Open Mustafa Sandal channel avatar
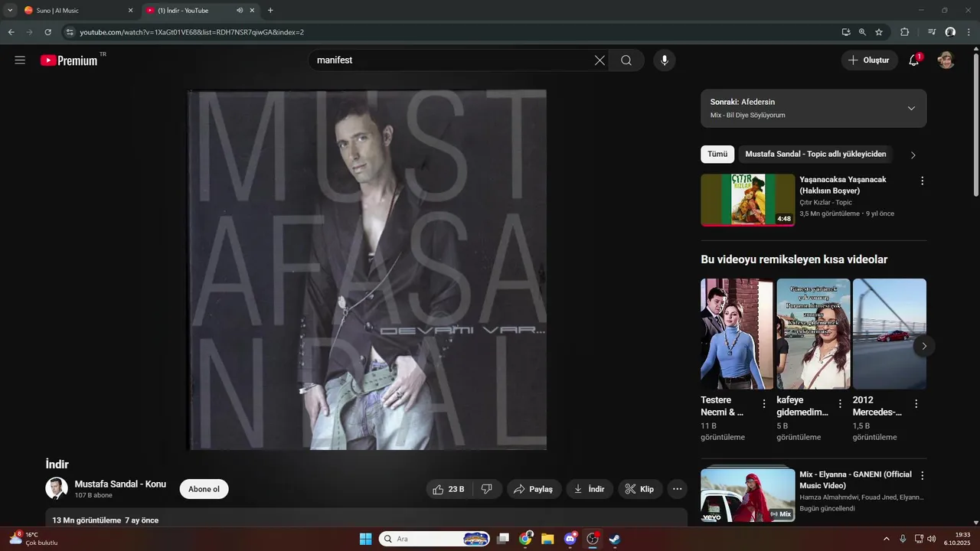Image resolution: width=980 pixels, height=551 pixels. coord(57,489)
